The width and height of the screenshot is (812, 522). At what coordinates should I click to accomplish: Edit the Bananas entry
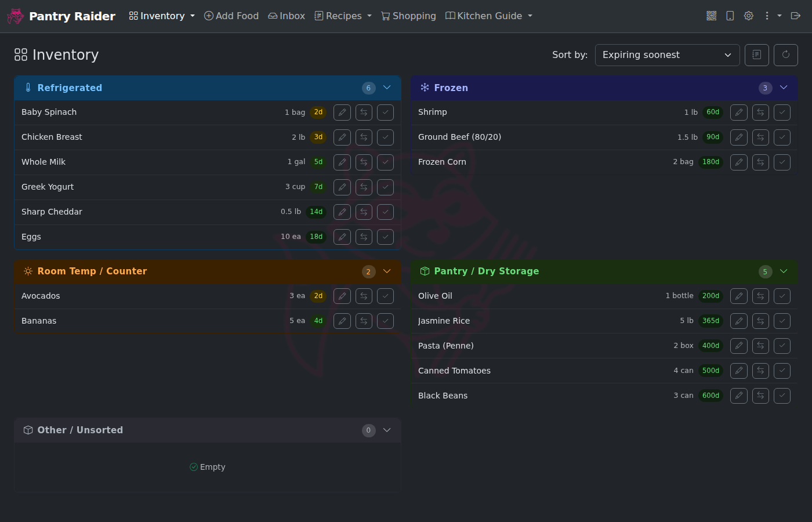342,321
